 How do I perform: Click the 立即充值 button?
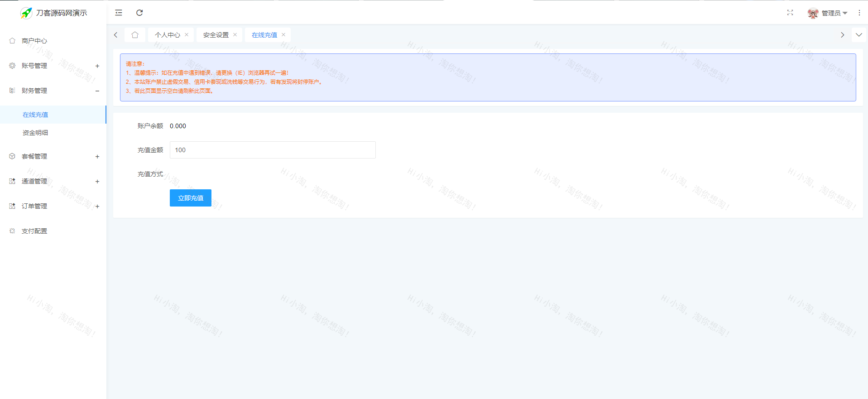tap(190, 198)
